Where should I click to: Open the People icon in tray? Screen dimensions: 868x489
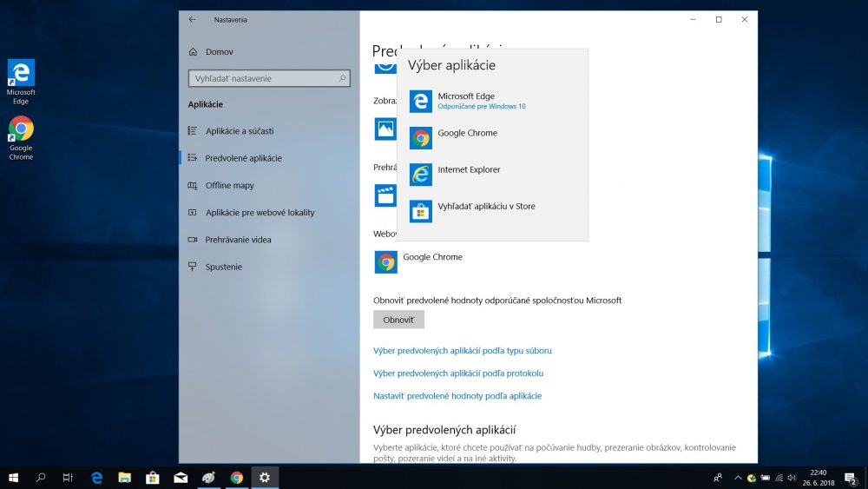(718, 478)
